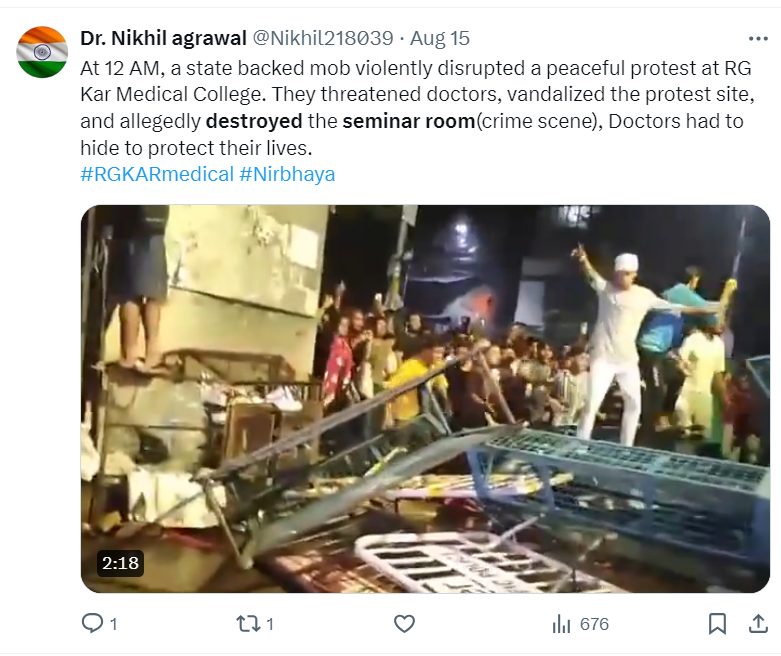The image size is (781, 656).
Task: Click the reply count number 1
Action: (x=114, y=624)
